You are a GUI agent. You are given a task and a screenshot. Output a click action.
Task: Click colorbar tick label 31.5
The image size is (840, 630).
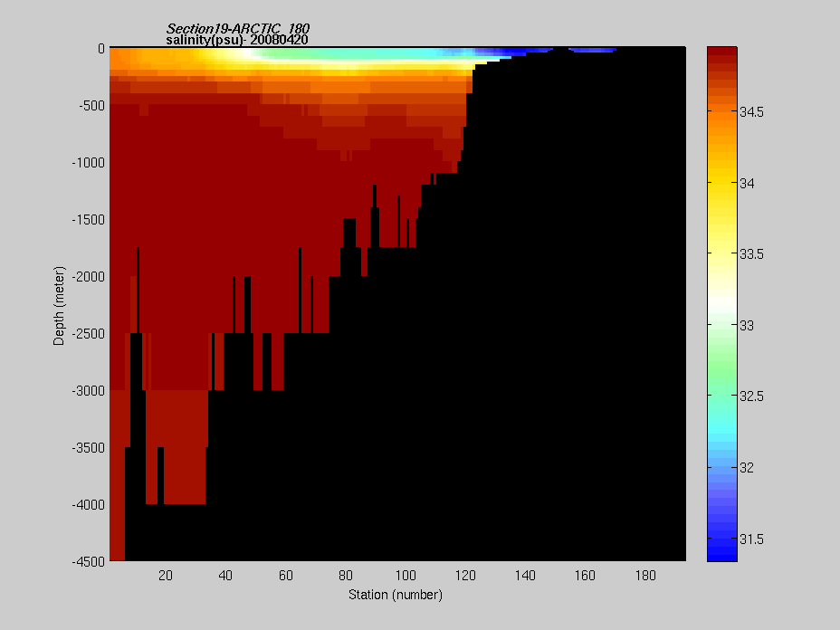(751, 539)
